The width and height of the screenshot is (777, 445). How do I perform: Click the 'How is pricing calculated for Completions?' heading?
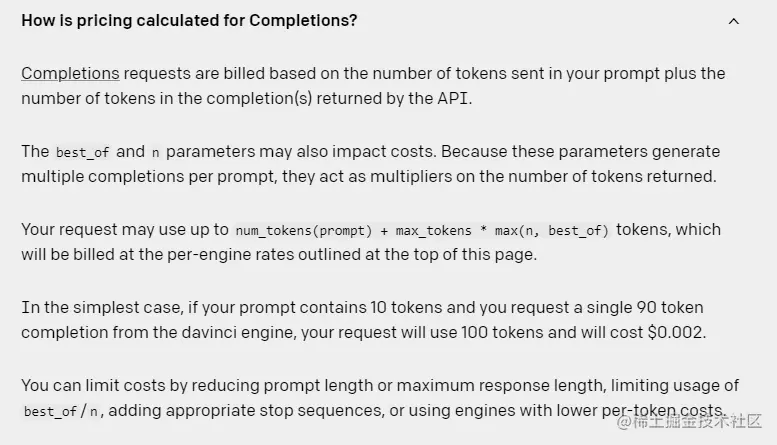pos(189,21)
